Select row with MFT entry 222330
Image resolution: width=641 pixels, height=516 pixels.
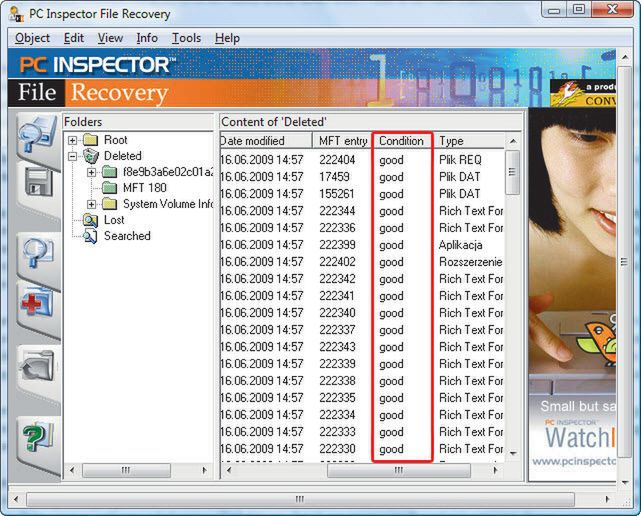362,449
